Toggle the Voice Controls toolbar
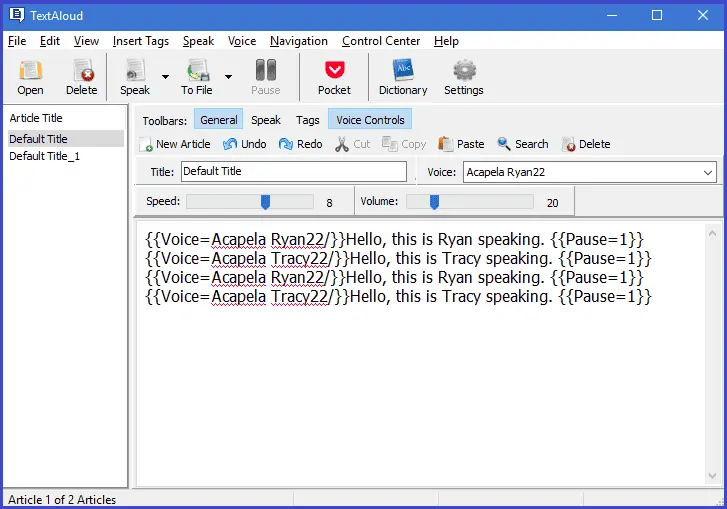Image resolution: width=727 pixels, height=509 pixels. [x=370, y=120]
